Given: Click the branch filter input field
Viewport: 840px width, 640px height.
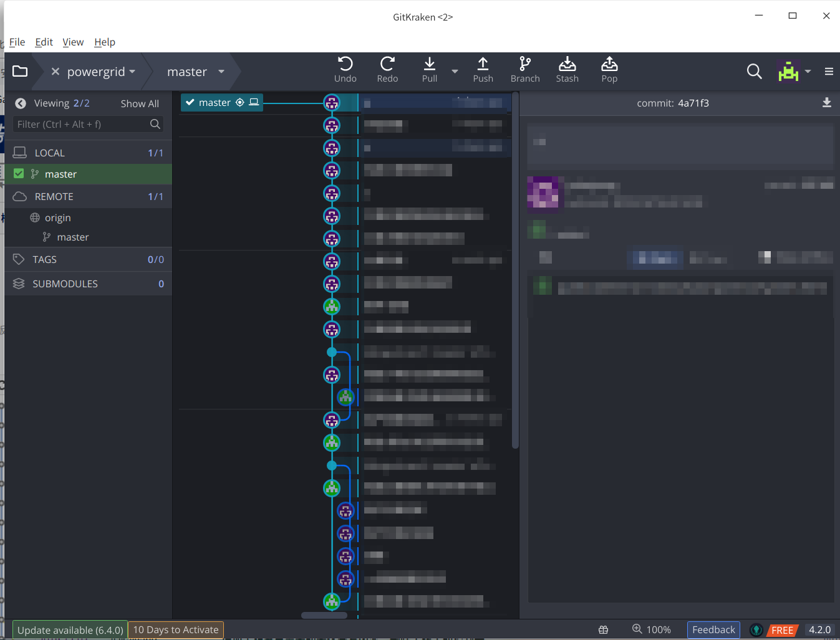Looking at the screenshot, I should tap(81, 125).
